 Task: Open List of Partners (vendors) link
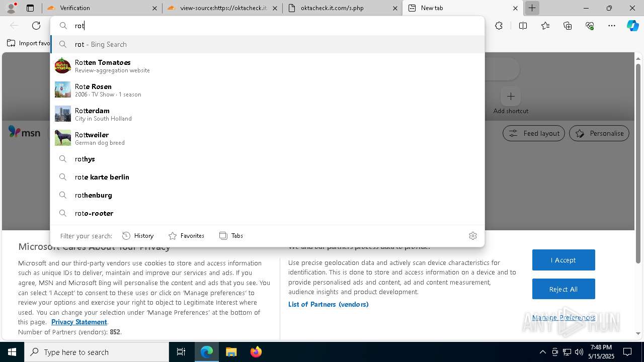329,304
